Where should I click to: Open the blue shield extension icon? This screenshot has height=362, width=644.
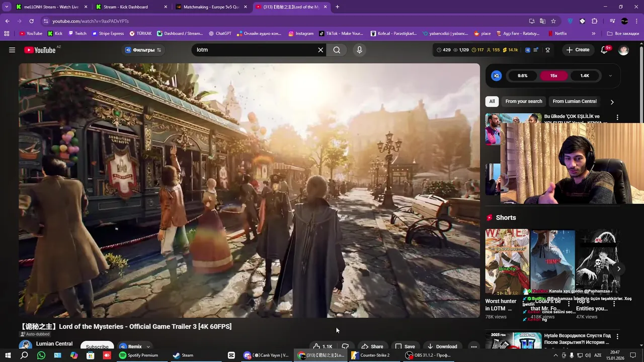(x=570, y=21)
